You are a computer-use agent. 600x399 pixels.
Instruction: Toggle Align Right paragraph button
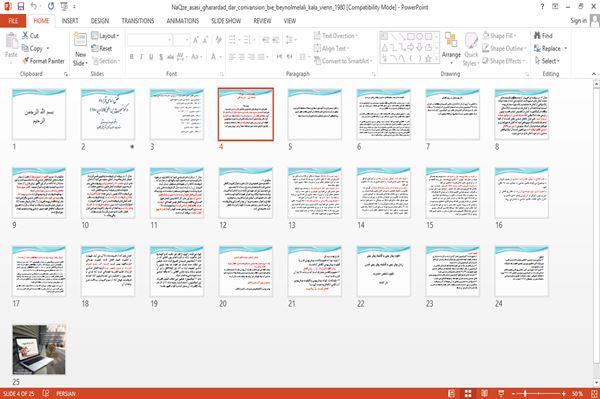click(x=251, y=57)
